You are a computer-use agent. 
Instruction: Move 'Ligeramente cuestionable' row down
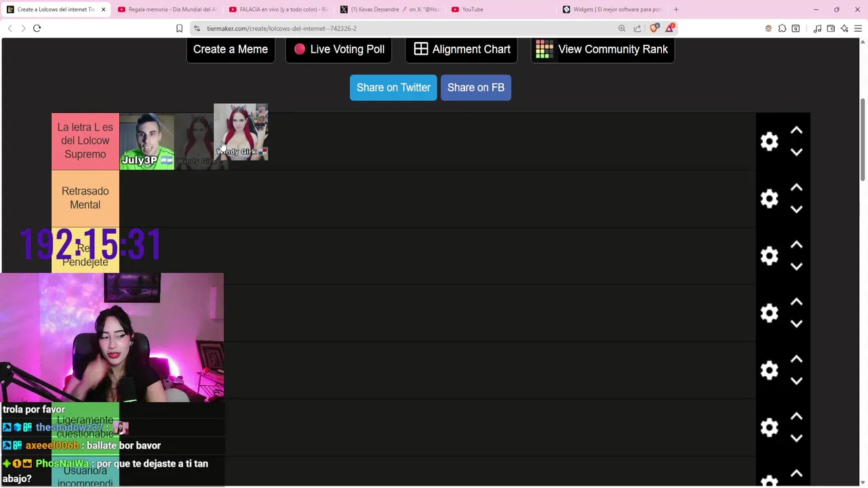(796, 438)
